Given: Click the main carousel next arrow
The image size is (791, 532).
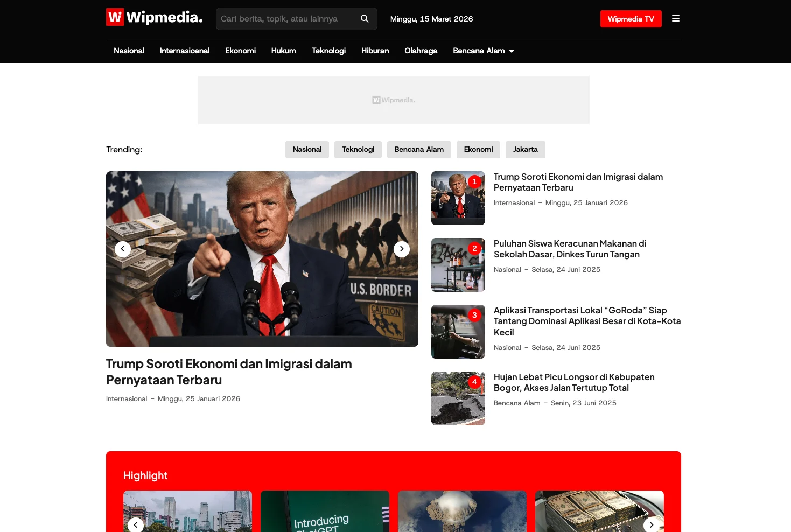Looking at the screenshot, I should point(401,249).
